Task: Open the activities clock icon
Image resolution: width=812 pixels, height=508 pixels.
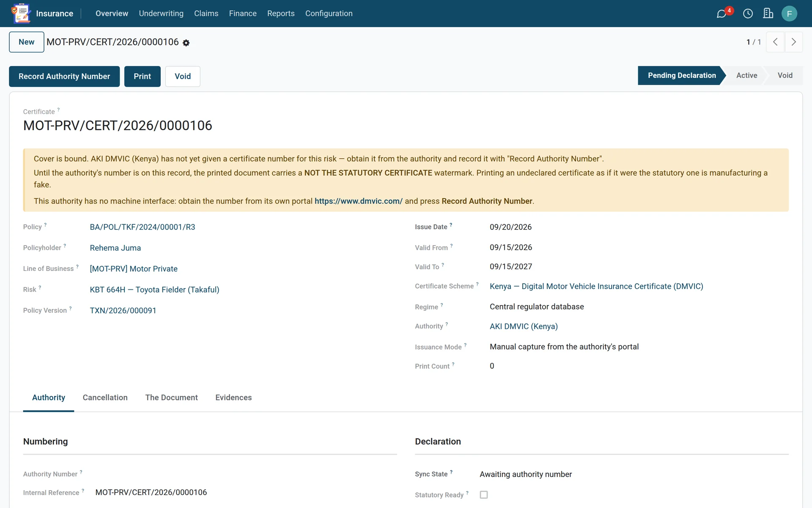Action: coord(748,14)
